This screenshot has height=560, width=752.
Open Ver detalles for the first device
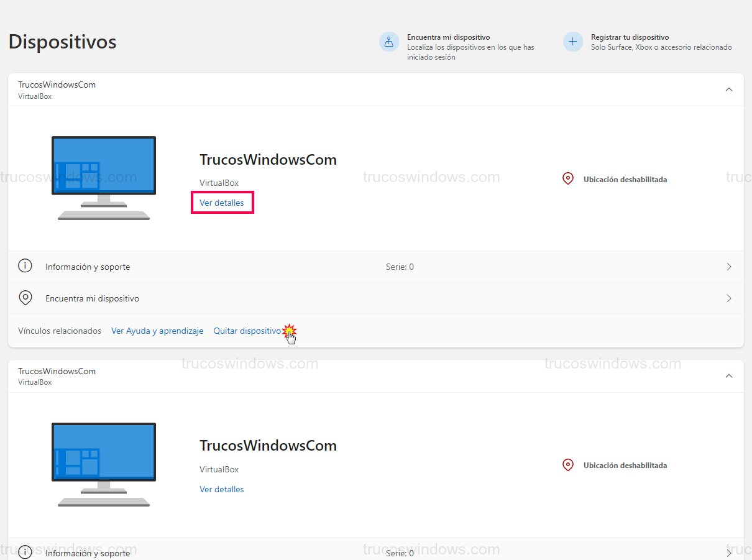(222, 203)
